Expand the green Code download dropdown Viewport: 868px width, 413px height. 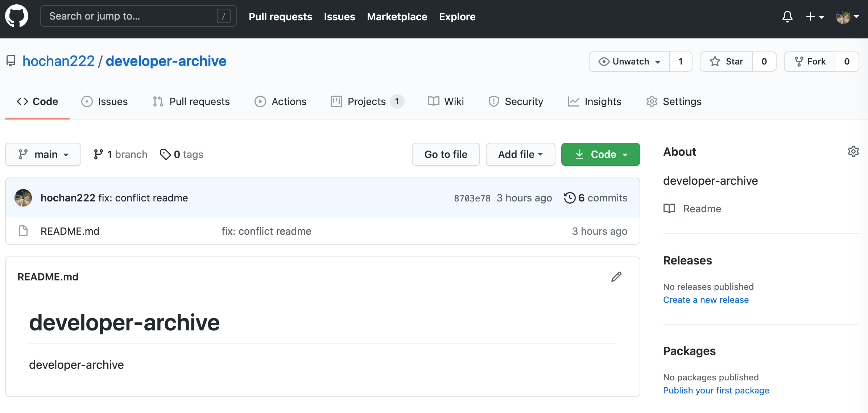[x=601, y=154]
